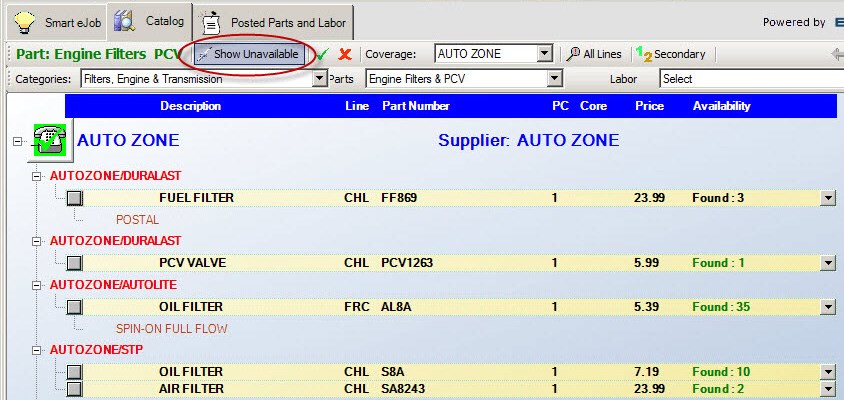Click the Show Unavailable button
Screen dimensions: 844x400
[x=247, y=54]
